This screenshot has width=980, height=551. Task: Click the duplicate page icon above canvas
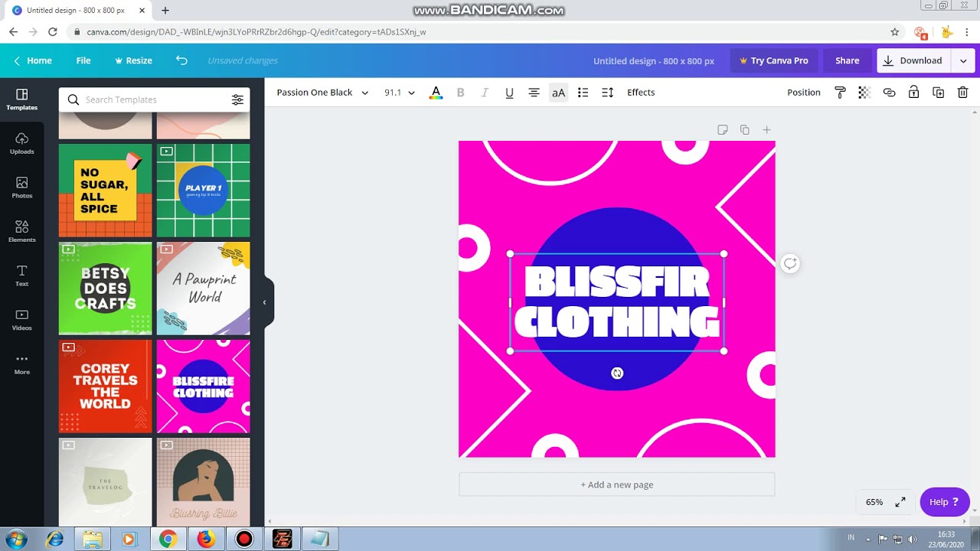[x=744, y=130]
